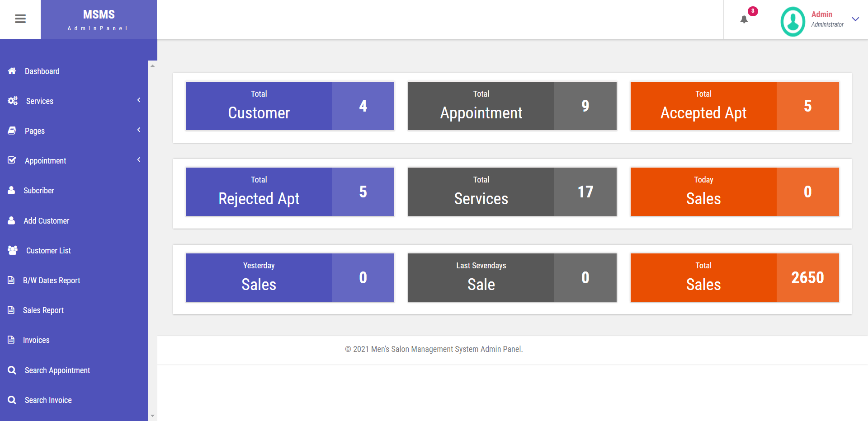Viewport: 868px width, 421px height.
Task: Click the Sales Report document icon
Action: pyautogui.click(x=11, y=310)
